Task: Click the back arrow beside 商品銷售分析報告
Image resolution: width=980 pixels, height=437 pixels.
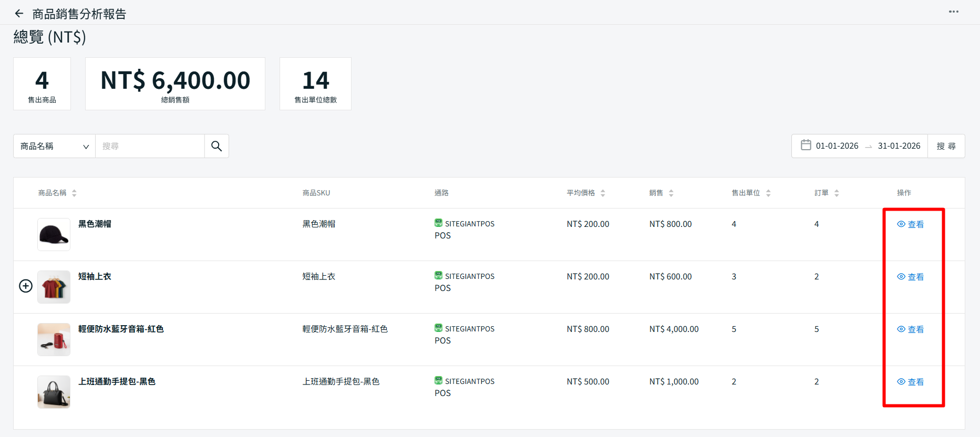Action: coord(19,14)
